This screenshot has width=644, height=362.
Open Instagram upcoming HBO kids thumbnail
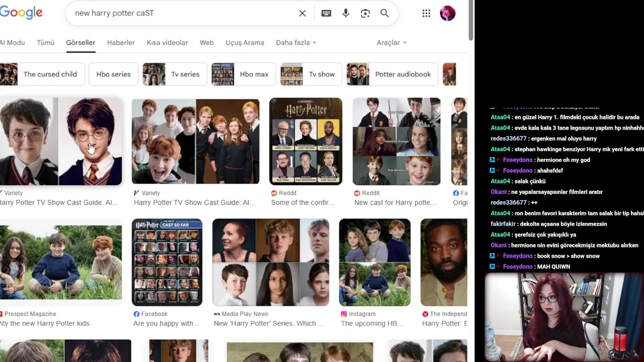tap(375, 262)
